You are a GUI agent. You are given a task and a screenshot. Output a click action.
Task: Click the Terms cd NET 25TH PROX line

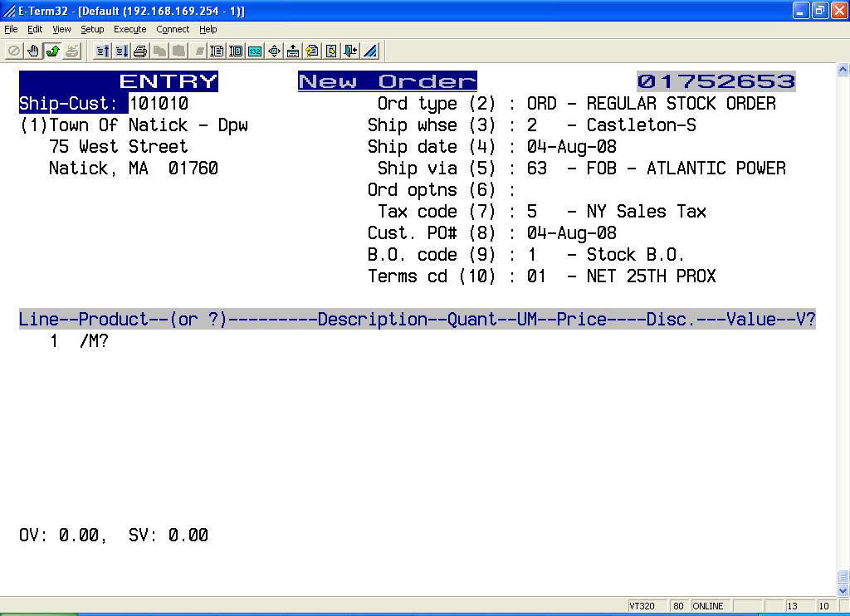[x=541, y=276]
